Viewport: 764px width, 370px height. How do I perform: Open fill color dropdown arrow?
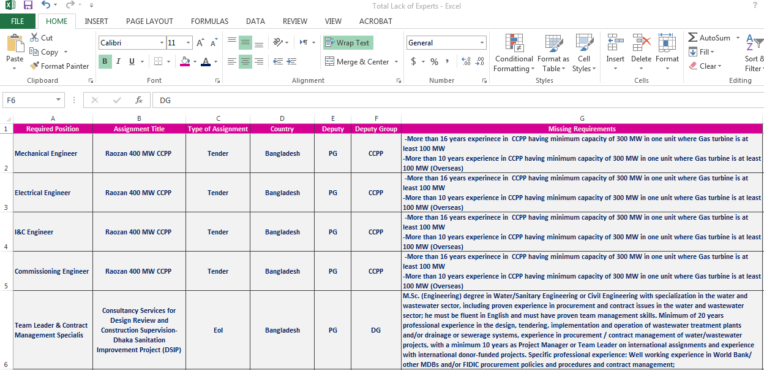(x=194, y=62)
